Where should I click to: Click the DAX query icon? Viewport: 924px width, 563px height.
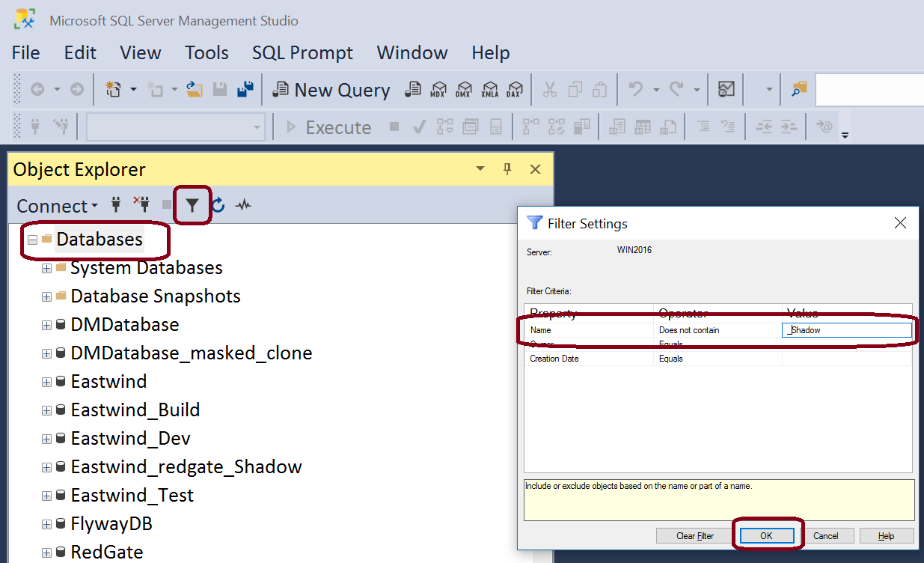click(x=514, y=90)
